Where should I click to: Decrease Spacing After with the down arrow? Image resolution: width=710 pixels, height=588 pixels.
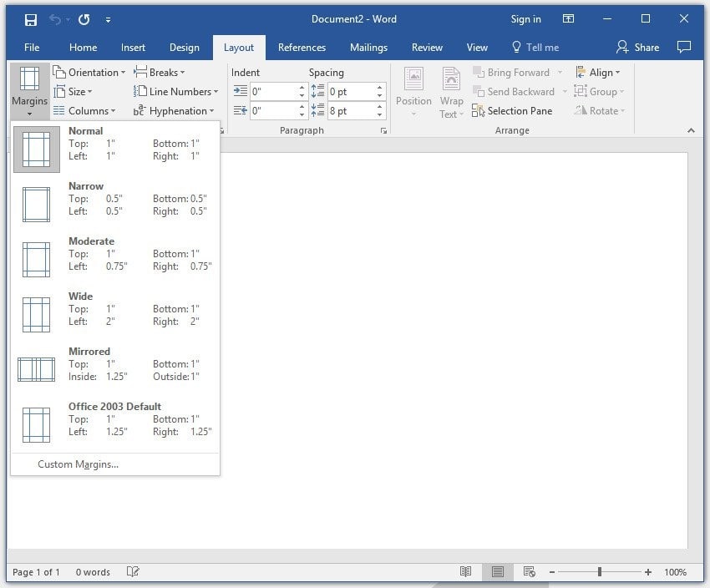[380, 115]
